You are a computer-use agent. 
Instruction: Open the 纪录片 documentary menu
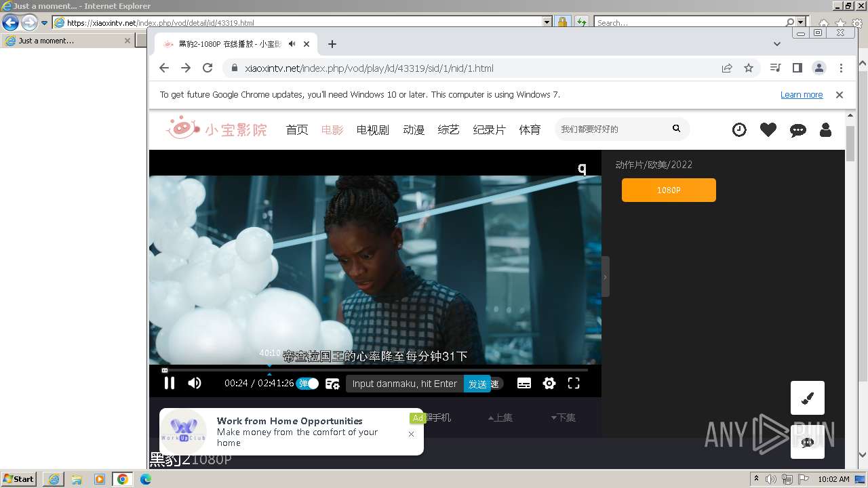490,129
